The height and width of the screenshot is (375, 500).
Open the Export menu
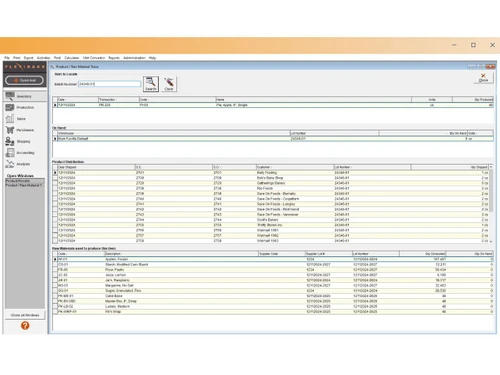click(29, 58)
